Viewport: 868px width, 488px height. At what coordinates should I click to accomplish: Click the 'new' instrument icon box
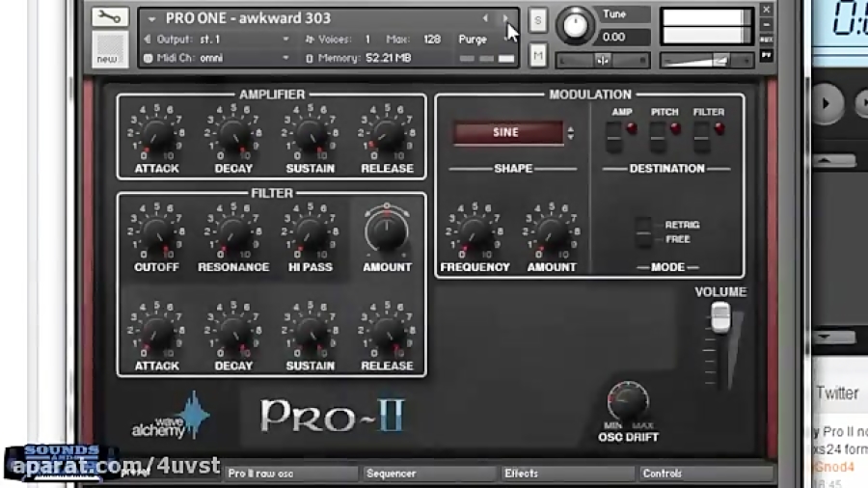[110, 49]
